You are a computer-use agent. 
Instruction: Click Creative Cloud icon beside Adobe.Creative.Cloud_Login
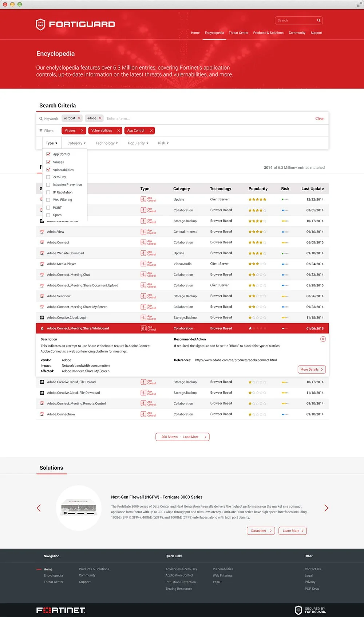[42, 317]
